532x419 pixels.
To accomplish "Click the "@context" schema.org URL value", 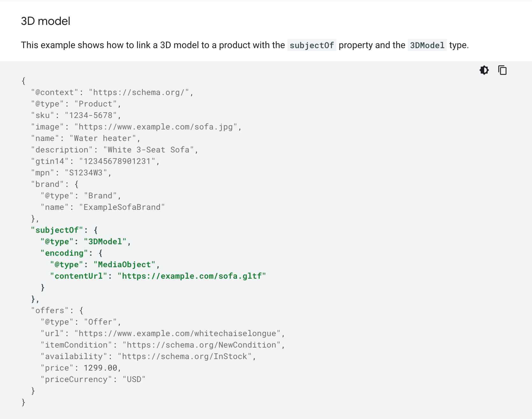I will 139,92.
